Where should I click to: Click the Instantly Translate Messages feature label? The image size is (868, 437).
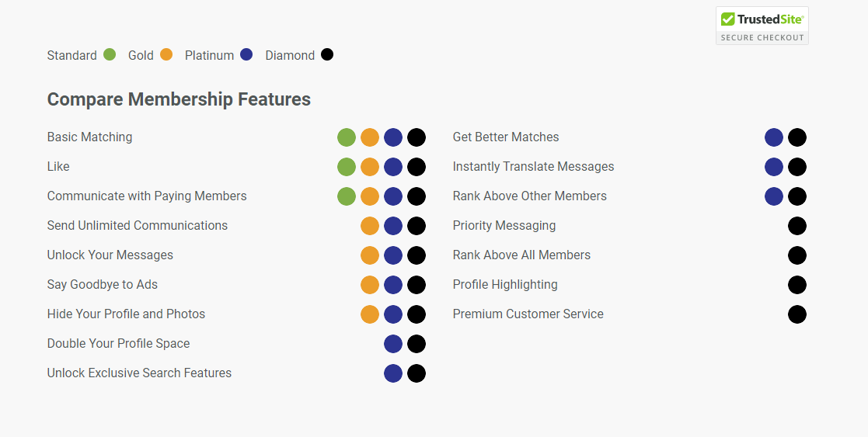click(533, 167)
